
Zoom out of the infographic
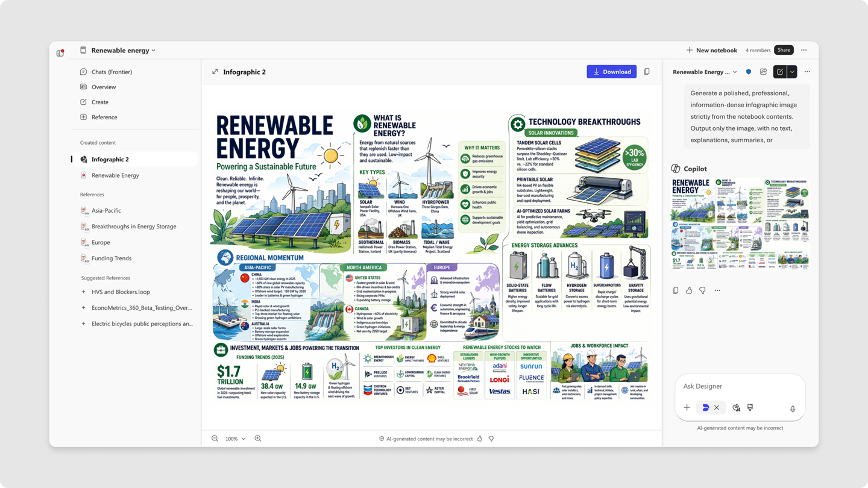tap(215, 439)
